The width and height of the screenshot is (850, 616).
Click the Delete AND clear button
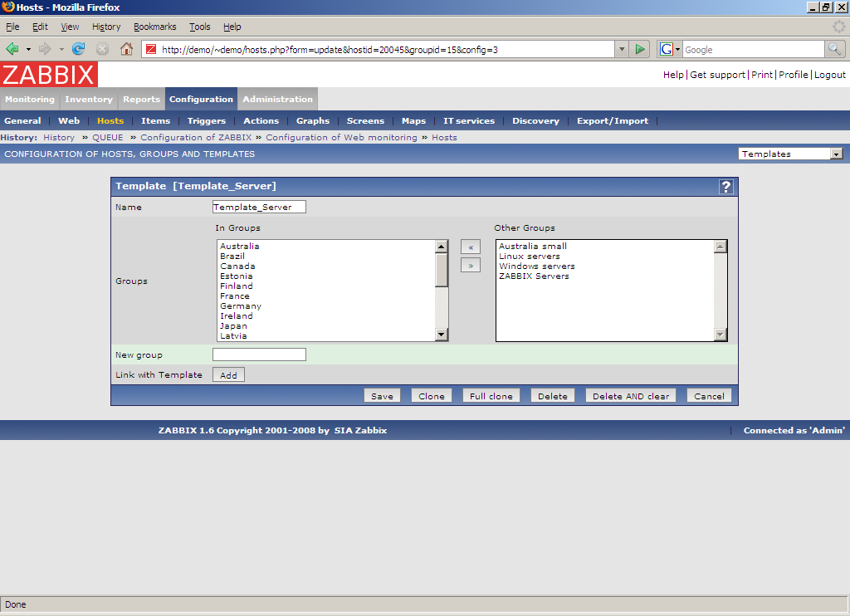pos(631,396)
